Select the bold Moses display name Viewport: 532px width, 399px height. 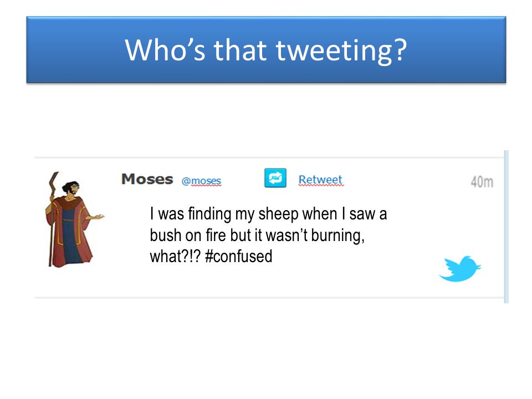147,179
